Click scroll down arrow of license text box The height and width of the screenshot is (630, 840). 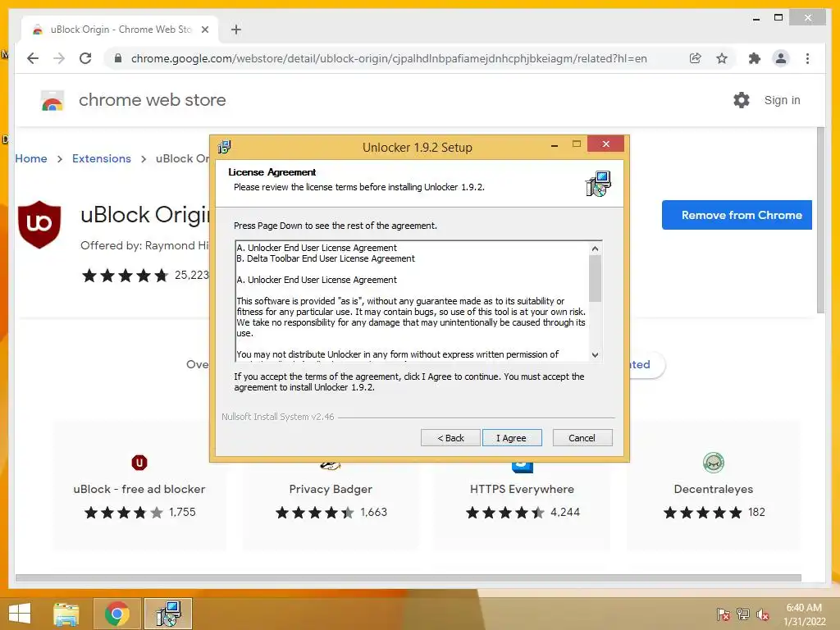[x=595, y=354]
